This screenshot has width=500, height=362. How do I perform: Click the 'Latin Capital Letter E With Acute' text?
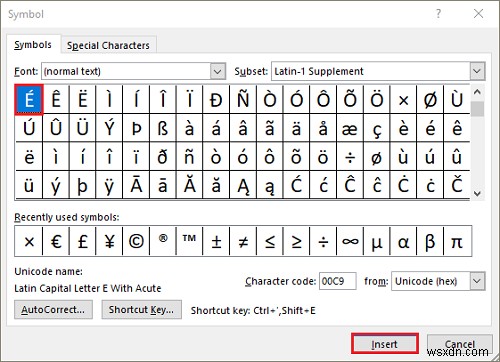(88, 288)
